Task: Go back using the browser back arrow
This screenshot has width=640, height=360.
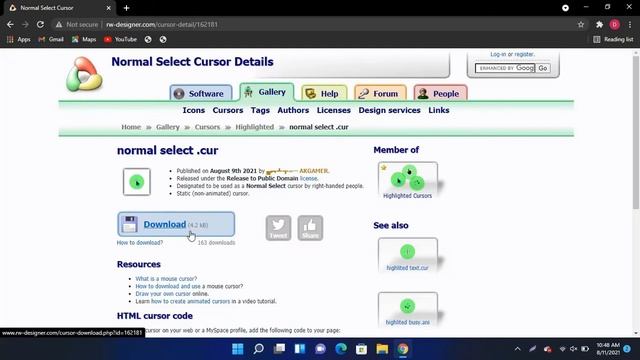Action: tap(10, 24)
